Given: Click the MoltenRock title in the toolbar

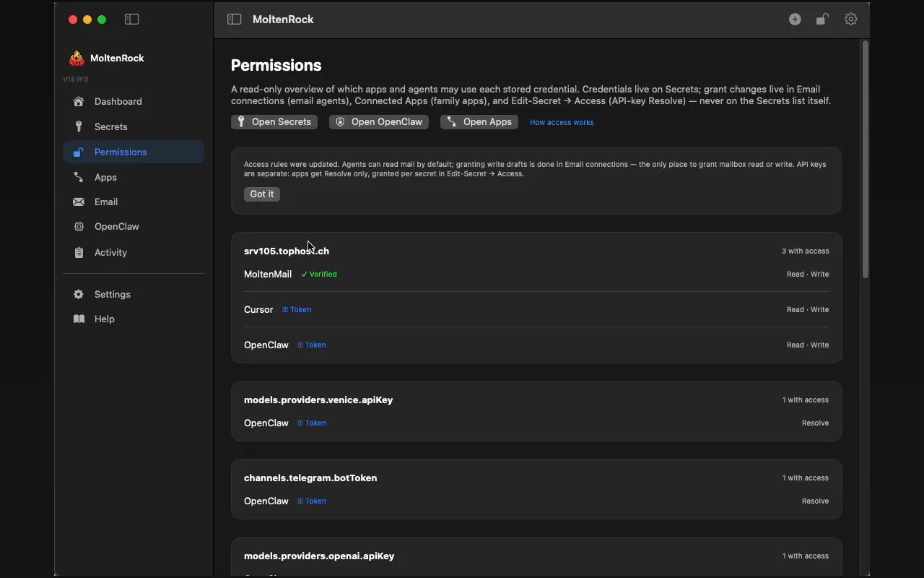Looking at the screenshot, I should click(283, 20).
